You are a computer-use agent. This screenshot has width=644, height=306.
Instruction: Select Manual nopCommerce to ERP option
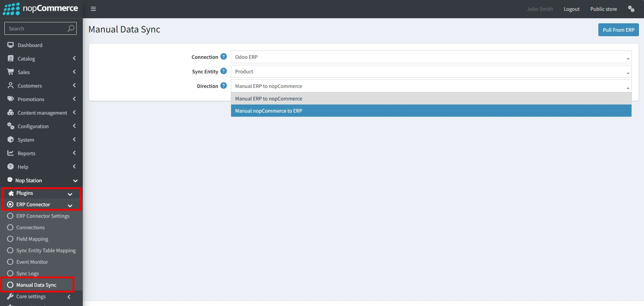point(431,111)
